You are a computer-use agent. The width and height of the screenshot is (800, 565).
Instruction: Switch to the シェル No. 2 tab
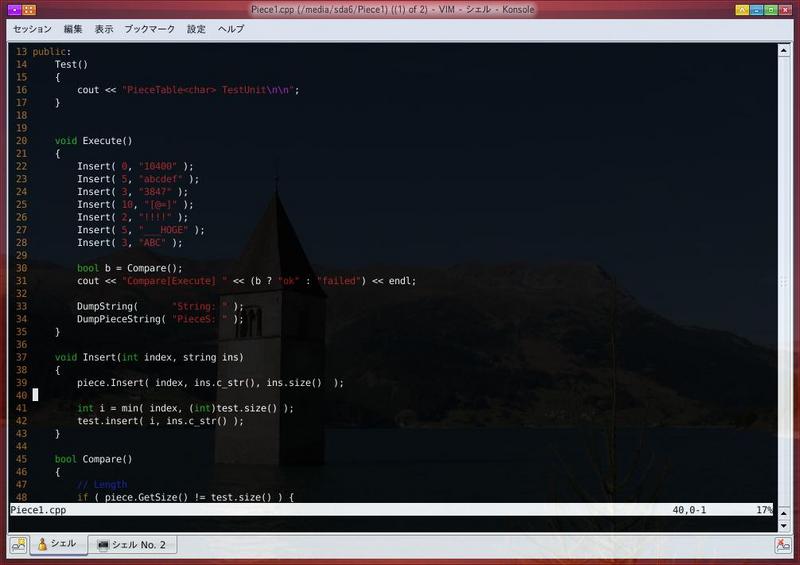point(132,545)
